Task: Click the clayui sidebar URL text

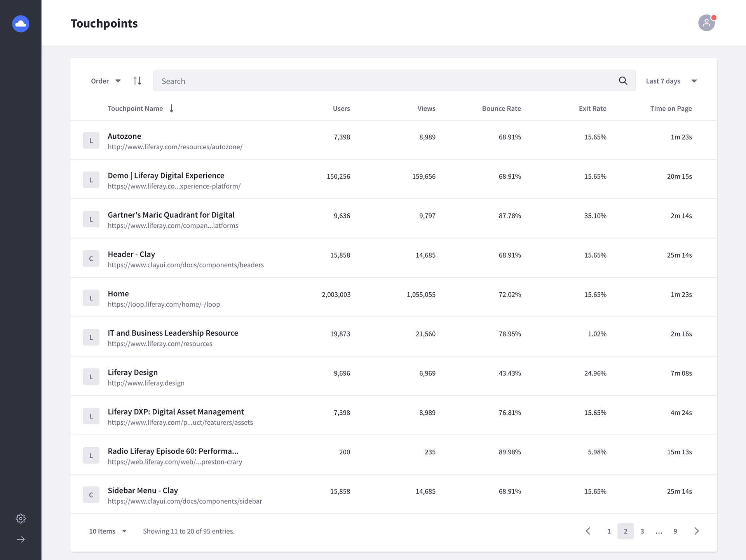Action: click(x=185, y=501)
